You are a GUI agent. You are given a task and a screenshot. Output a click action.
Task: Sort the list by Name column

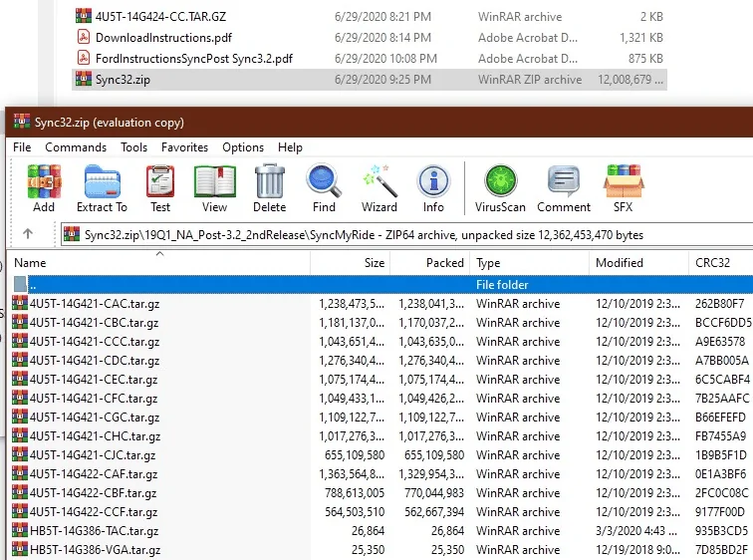[160, 263]
